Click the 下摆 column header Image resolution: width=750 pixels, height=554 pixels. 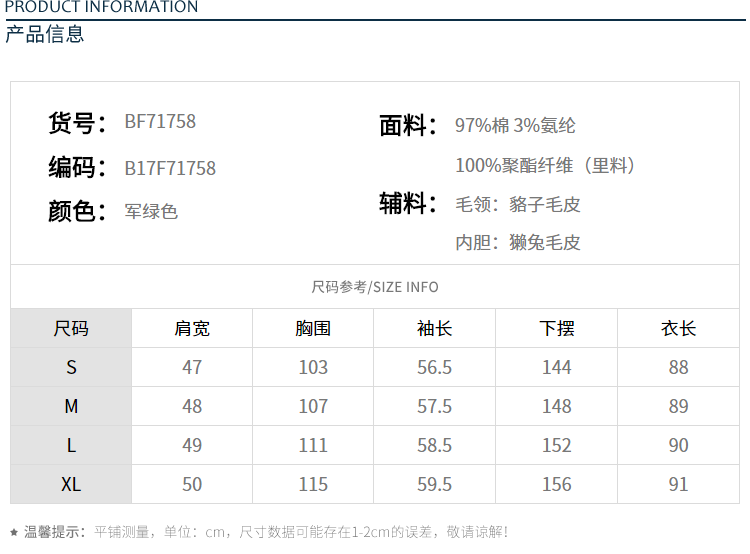click(x=556, y=329)
